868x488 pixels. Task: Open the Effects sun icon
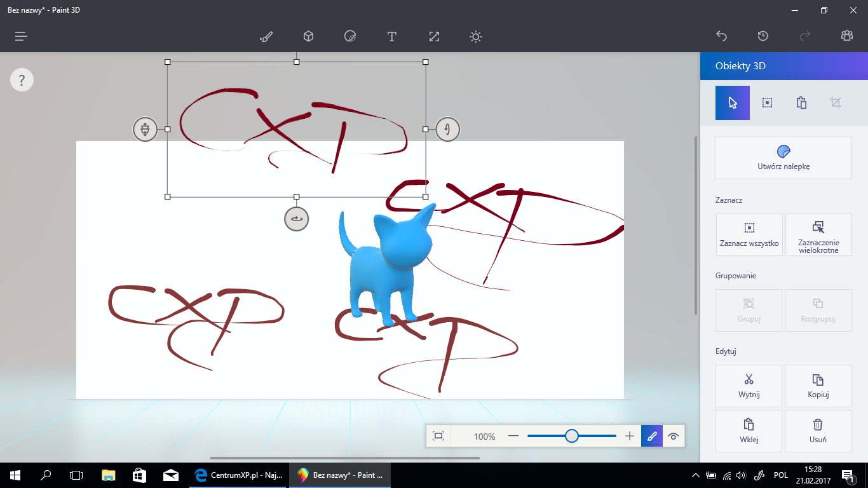coord(475,37)
